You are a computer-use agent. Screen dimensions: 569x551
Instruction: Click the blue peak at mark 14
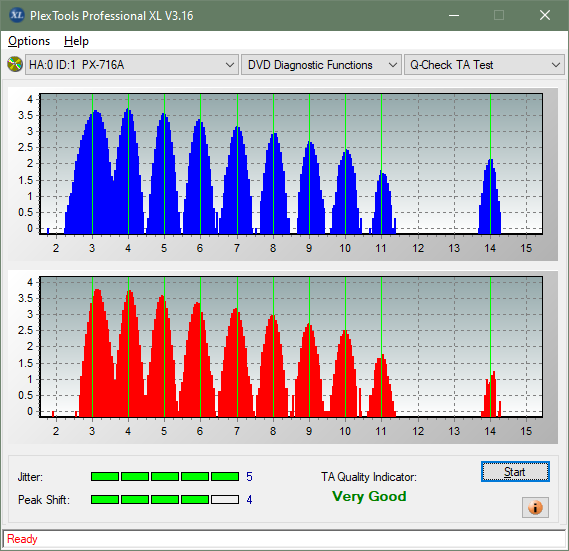[490, 196]
